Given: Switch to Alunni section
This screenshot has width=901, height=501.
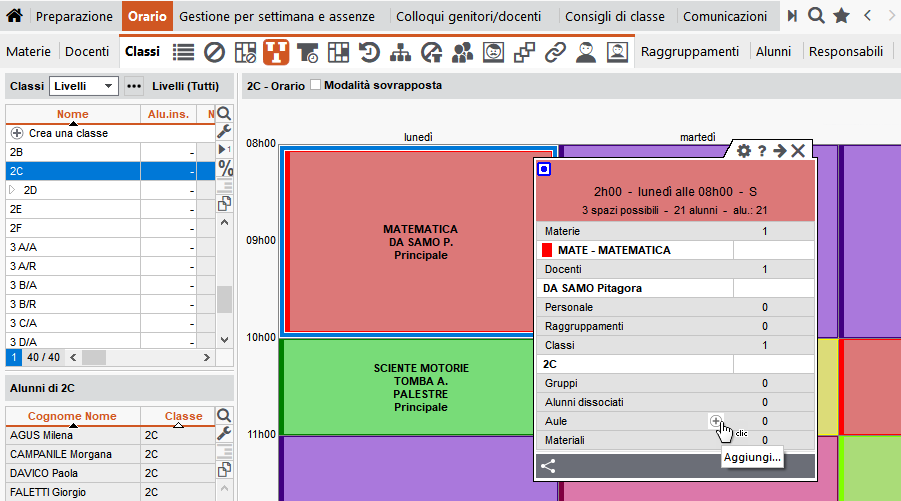Looking at the screenshot, I should point(773,52).
